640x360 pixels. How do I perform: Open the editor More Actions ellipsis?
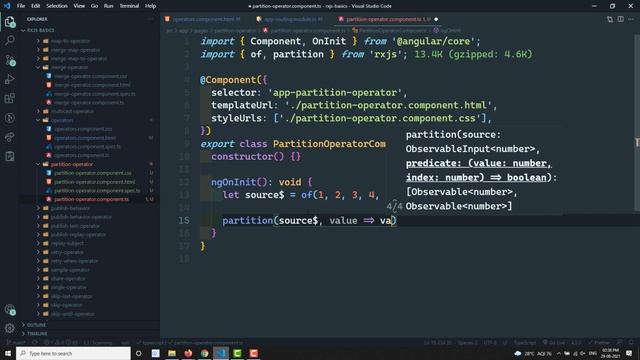pos(631,19)
